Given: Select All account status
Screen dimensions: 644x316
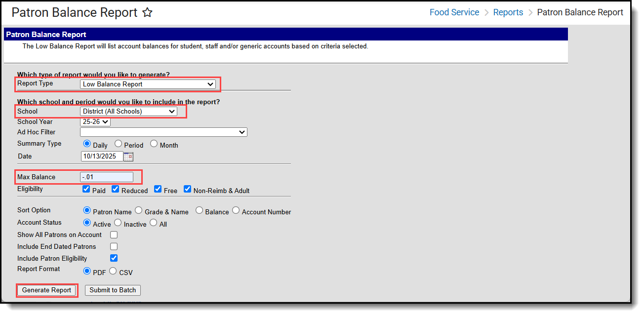Looking at the screenshot, I should (x=154, y=223).
